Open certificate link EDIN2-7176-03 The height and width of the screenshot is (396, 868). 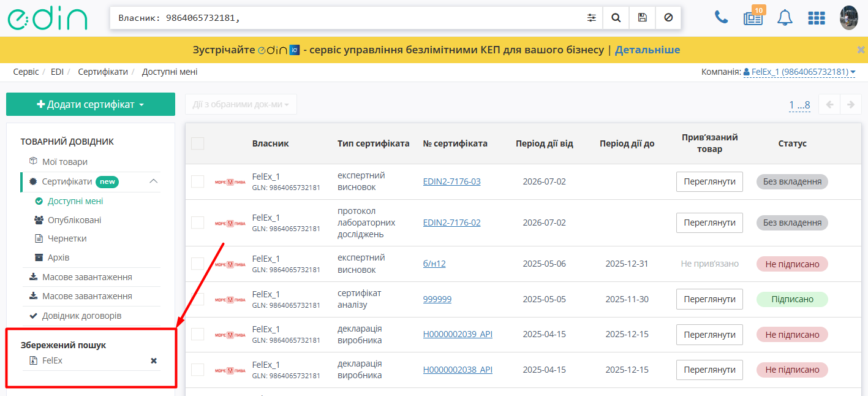point(452,181)
